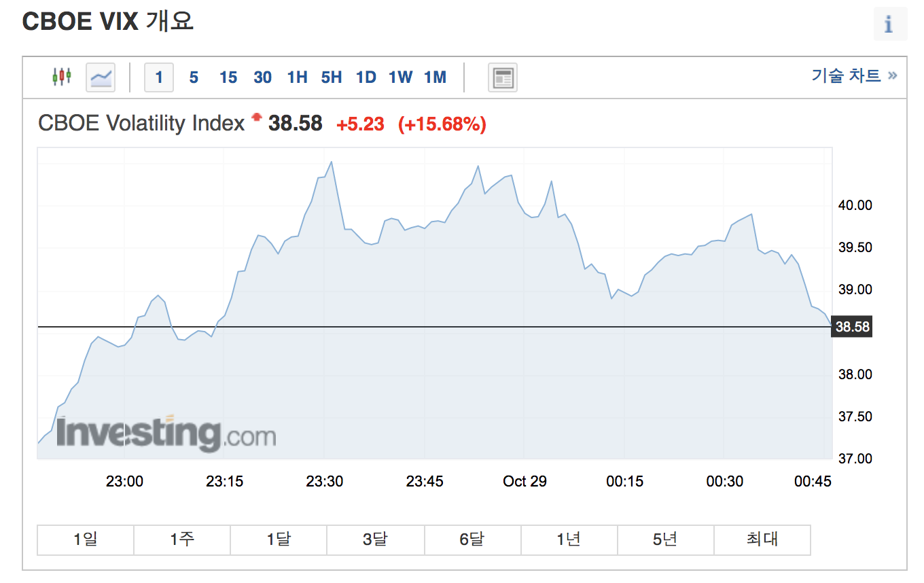Click the 40.00 y-axis label
The height and width of the screenshot is (583, 924).
[x=855, y=205]
